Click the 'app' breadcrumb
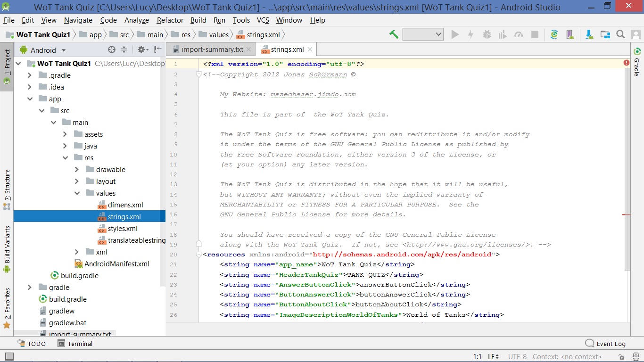Viewport: 644px width, 362px height. [x=91, y=34]
